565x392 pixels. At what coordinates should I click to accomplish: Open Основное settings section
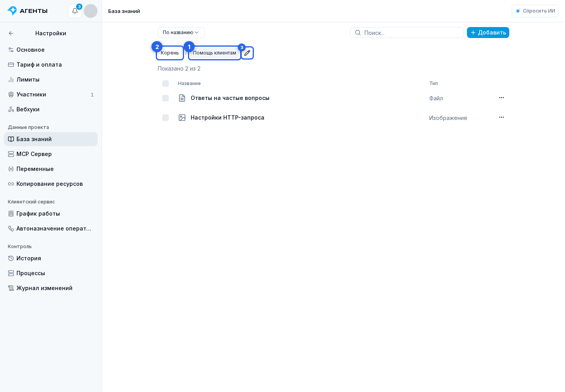pos(51,50)
